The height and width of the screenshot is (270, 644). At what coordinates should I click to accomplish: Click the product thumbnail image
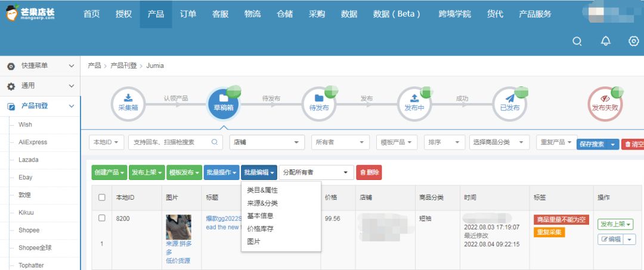(x=178, y=227)
